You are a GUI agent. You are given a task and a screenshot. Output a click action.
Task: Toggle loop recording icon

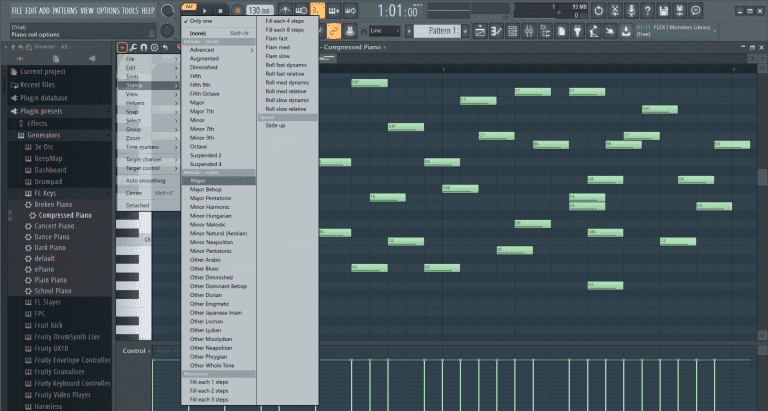(x=350, y=10)
